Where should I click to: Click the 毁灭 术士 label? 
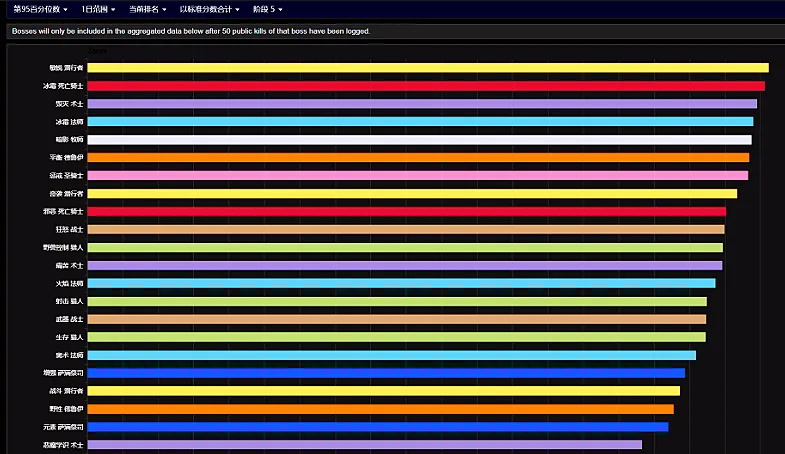click(69, 104)
